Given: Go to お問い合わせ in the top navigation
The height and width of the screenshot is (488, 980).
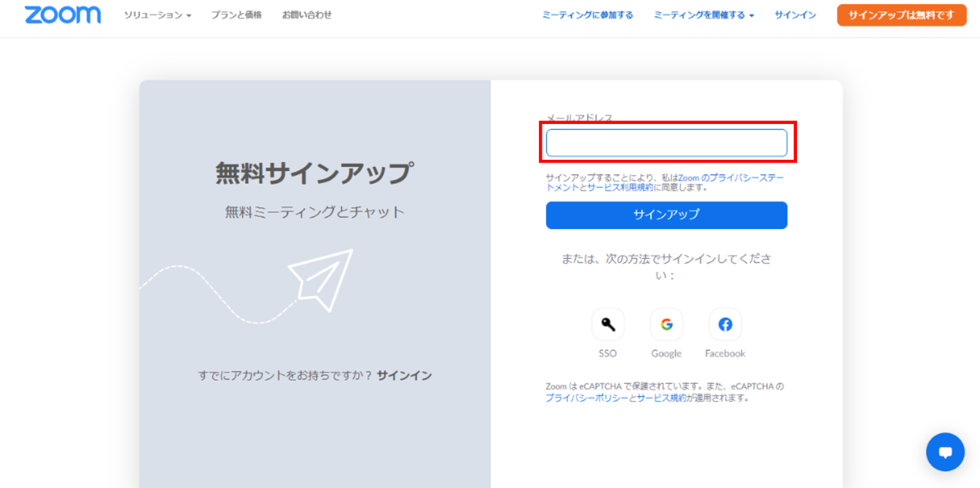Looking at the screenshot, I should 307,15.
